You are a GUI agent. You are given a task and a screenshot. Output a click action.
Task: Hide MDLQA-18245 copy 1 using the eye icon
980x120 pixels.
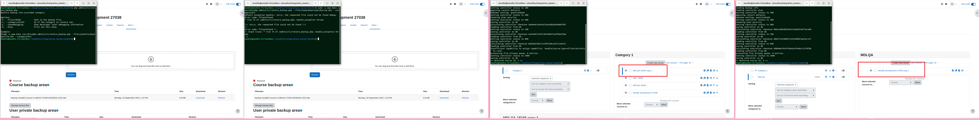click(714, 71)
